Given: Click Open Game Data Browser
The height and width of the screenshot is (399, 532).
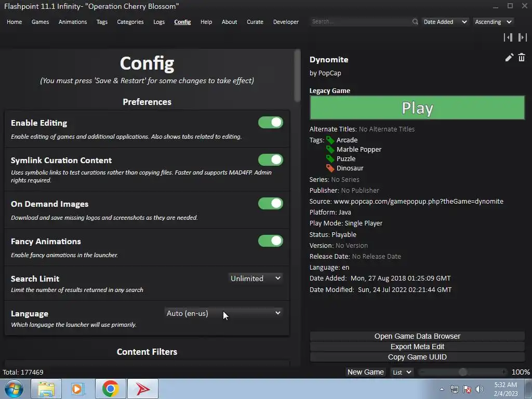Looking at the screenshot, I should pyautogui.click(x=417, y=336).
